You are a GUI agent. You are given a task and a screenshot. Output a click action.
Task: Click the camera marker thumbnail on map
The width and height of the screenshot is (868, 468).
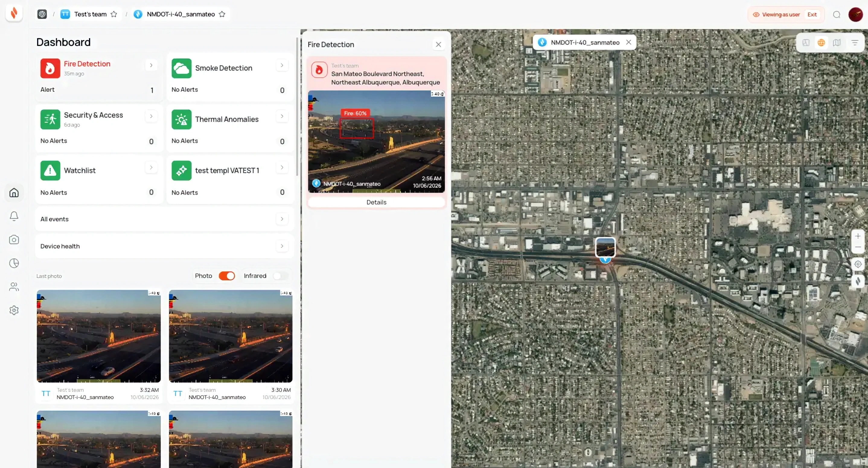(605, 247)
